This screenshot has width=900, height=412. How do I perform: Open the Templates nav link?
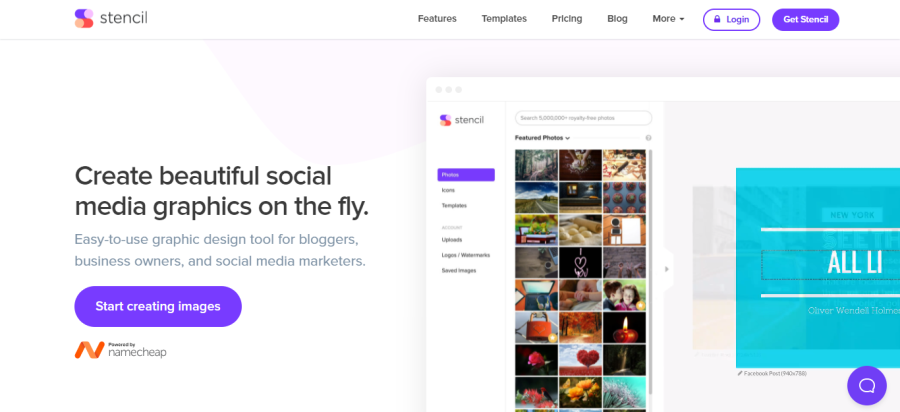504,19
